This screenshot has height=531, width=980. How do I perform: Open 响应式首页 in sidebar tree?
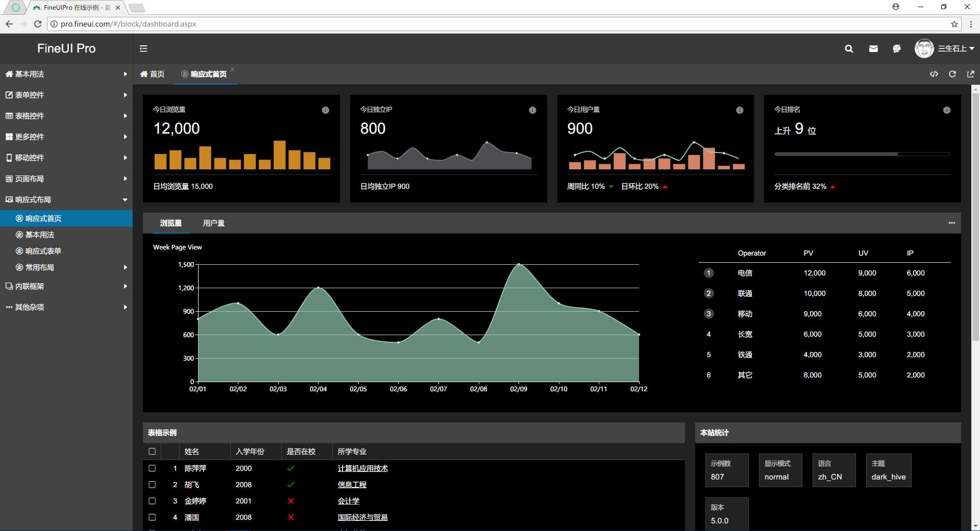pyautogui.click(x=66, y=218)
